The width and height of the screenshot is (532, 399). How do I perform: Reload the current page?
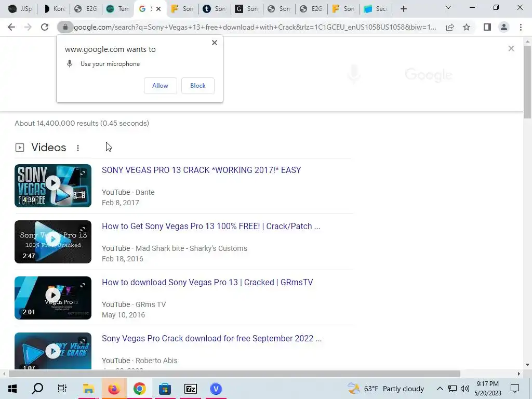tap(45, 27)
